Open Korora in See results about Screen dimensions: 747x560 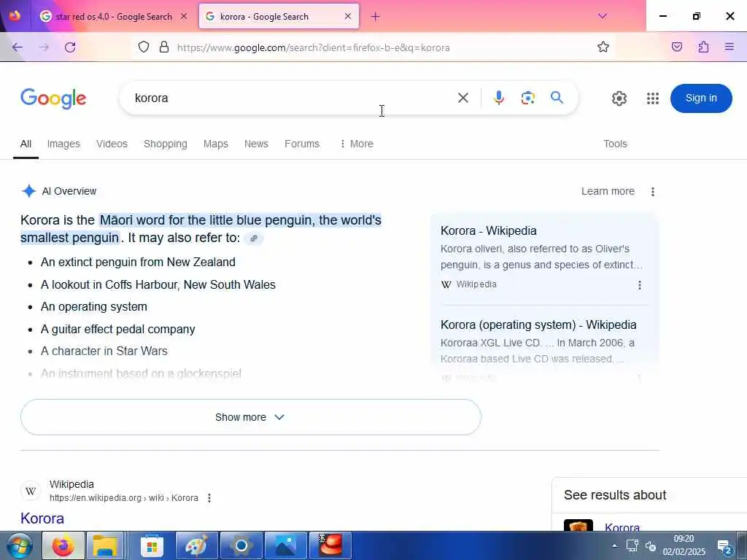tap(622, 526)
